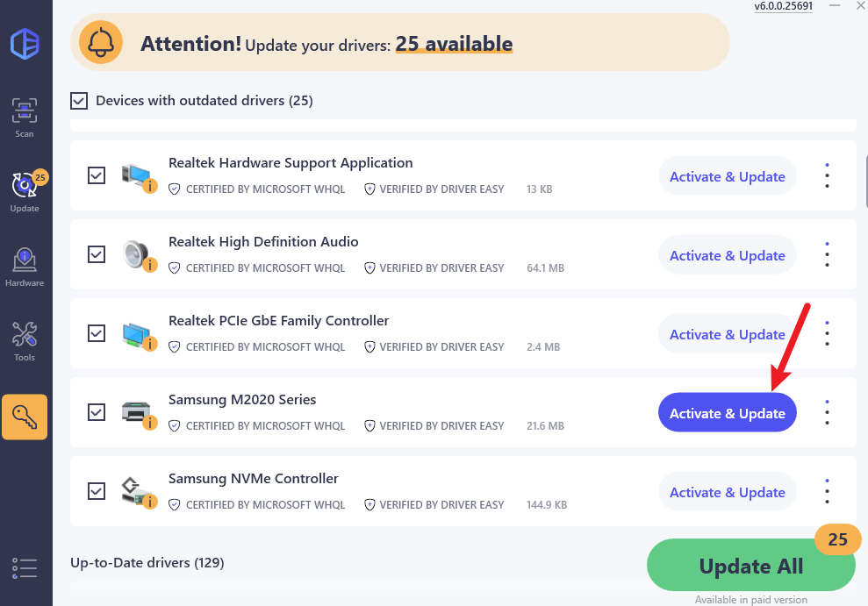Screen dimensions: 868x606
Task: Click the green Update All button
Action: point(750,567)
